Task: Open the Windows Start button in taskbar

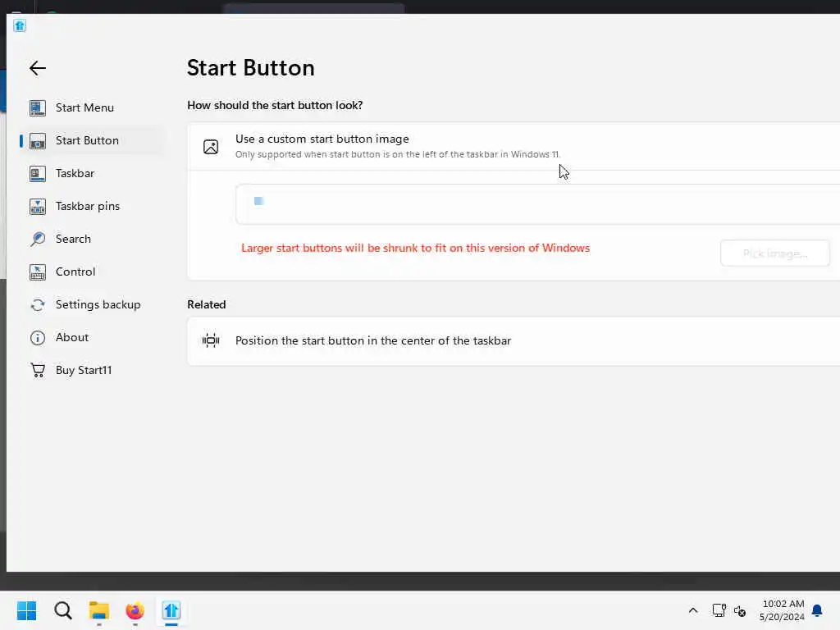Action: [x=26, y=610]
